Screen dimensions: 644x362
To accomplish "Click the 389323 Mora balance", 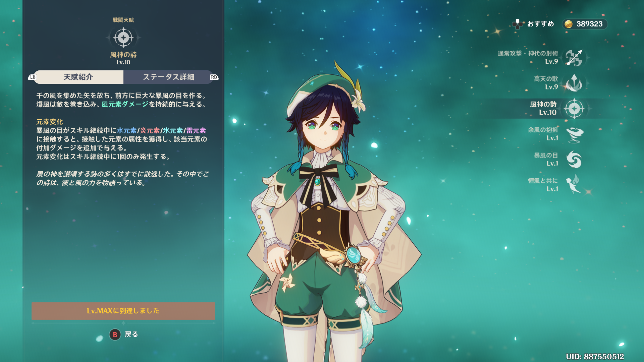I will (x=589, y=24).
